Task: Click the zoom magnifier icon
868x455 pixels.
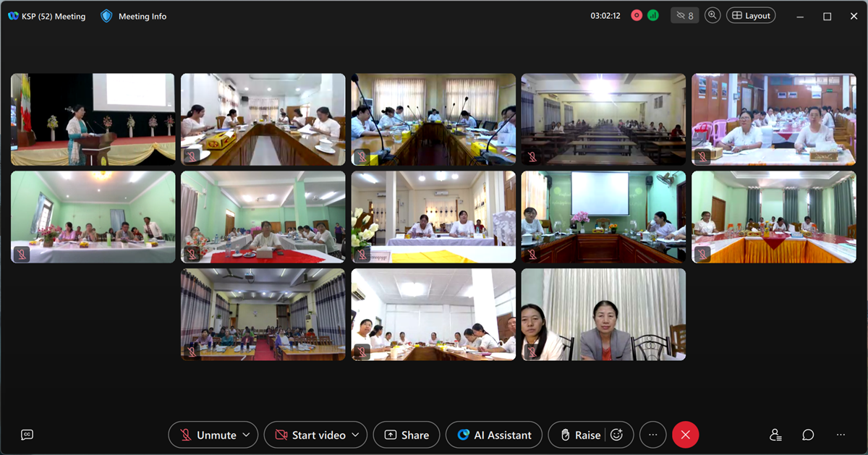Action: tap(712, 15)
